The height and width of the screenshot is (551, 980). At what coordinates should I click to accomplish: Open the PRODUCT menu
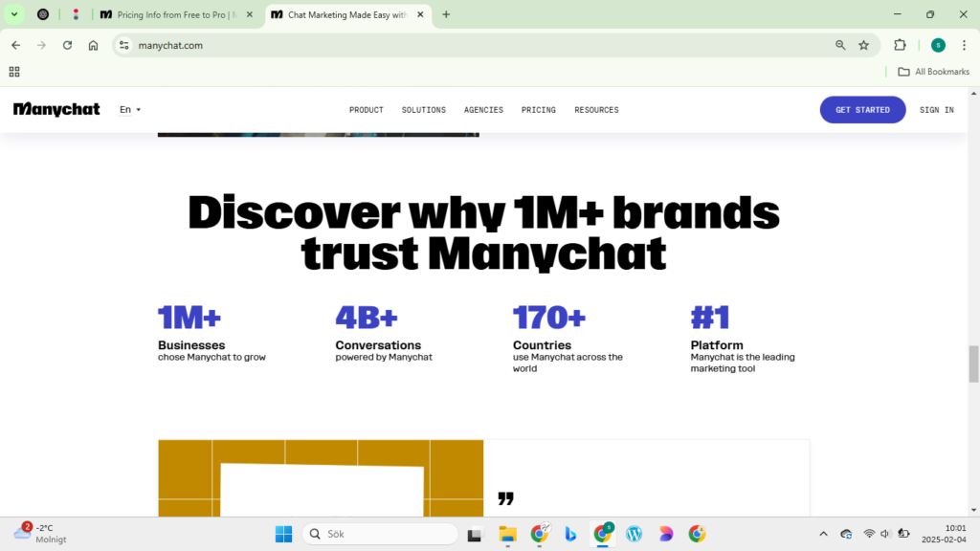coord(367,110)
